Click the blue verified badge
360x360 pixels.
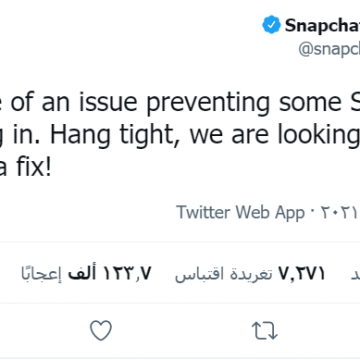click(x=271, y=25)
